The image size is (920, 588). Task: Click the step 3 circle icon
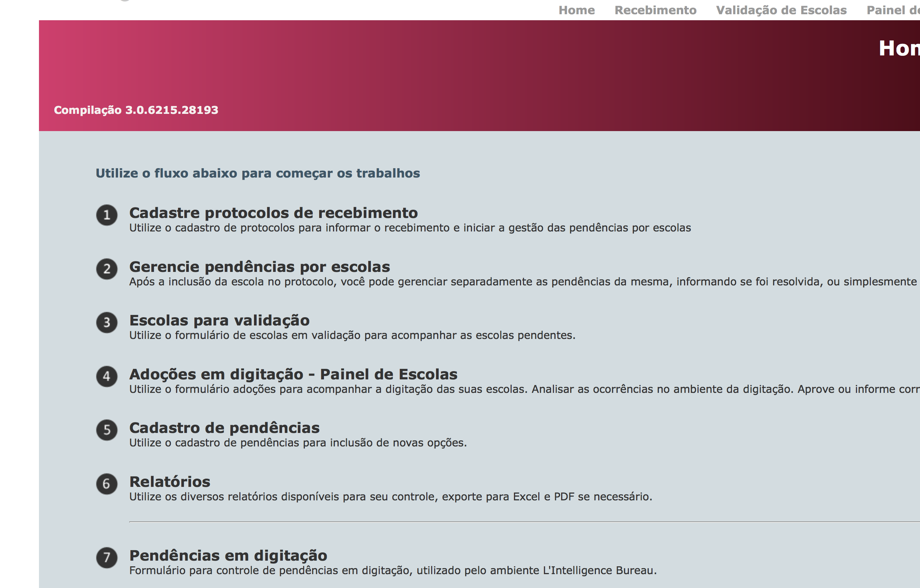[107, 322]
